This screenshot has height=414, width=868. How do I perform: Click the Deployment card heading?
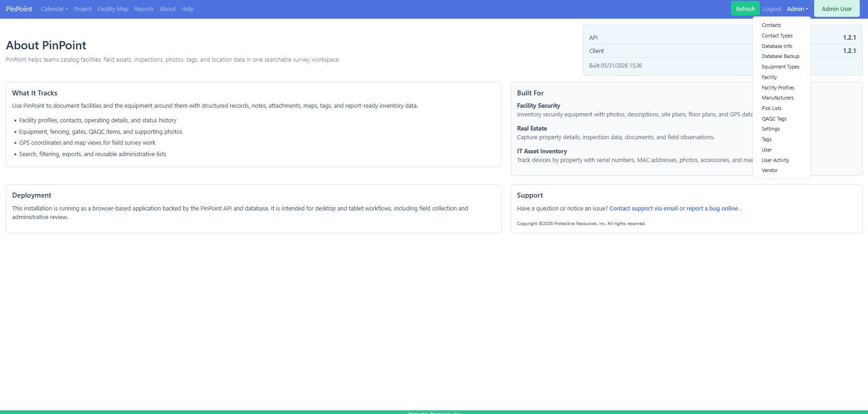coord(32,195)
